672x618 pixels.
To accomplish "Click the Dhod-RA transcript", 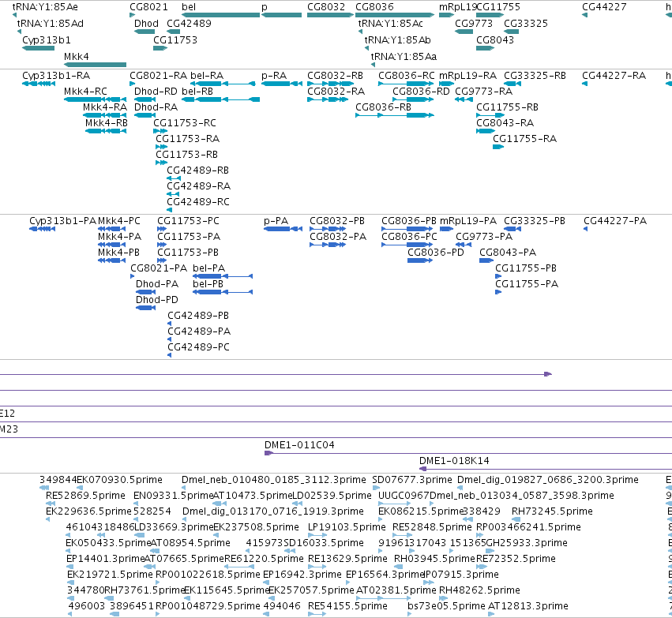I will (145, 115).
